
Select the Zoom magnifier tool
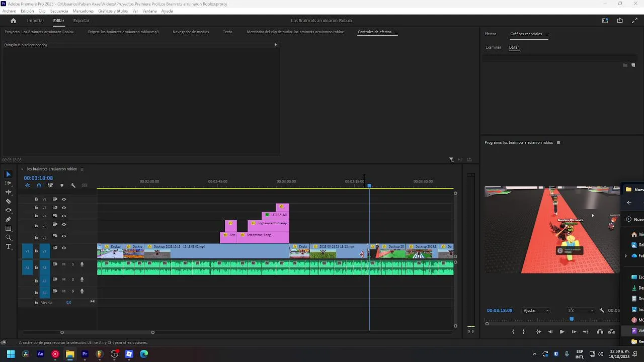pos(8,237)
